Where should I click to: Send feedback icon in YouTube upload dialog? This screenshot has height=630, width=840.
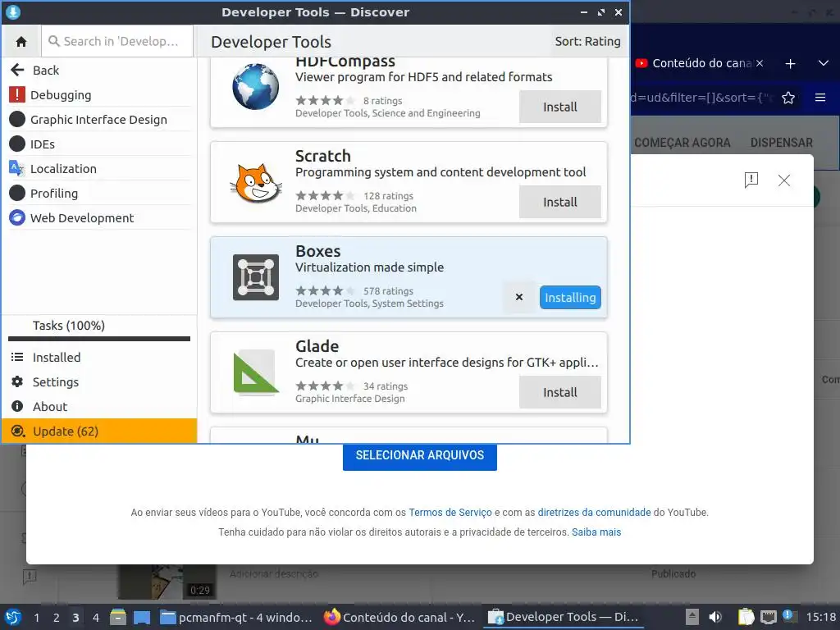[751, 180]
